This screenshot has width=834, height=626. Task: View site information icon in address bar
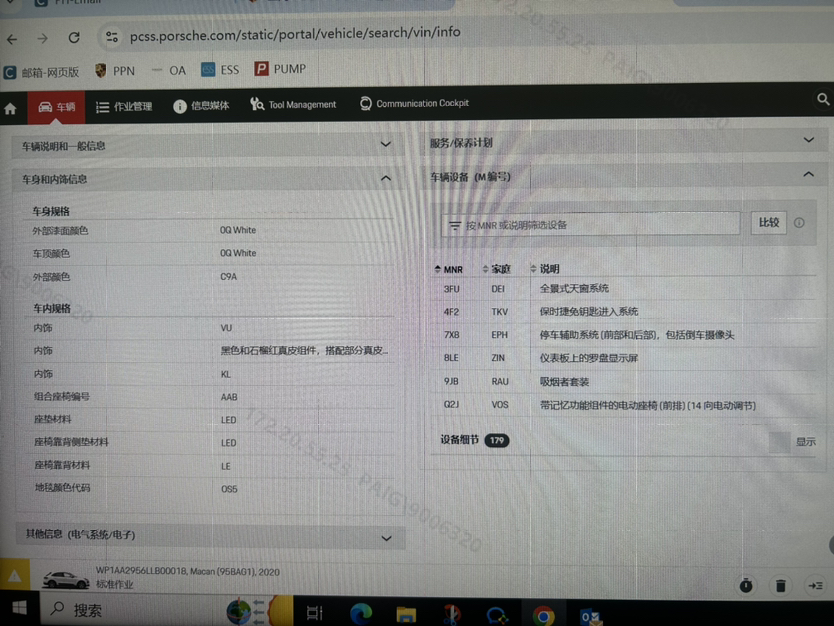(x=112, y=37)
